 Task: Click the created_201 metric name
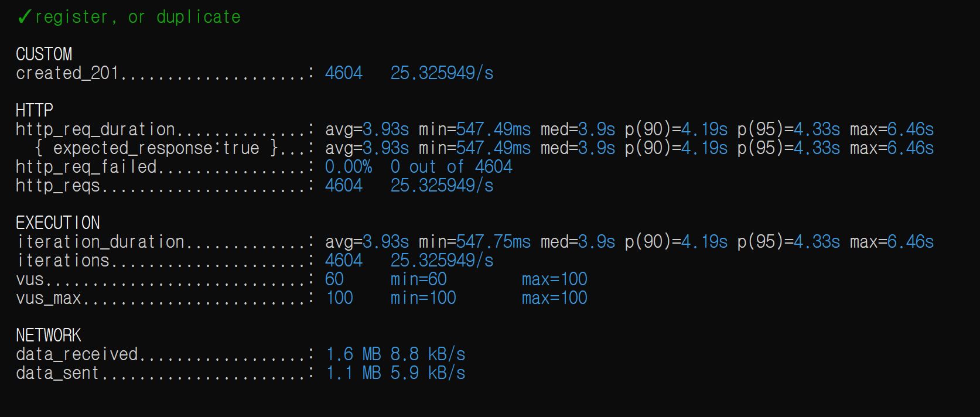pos(67,73)
